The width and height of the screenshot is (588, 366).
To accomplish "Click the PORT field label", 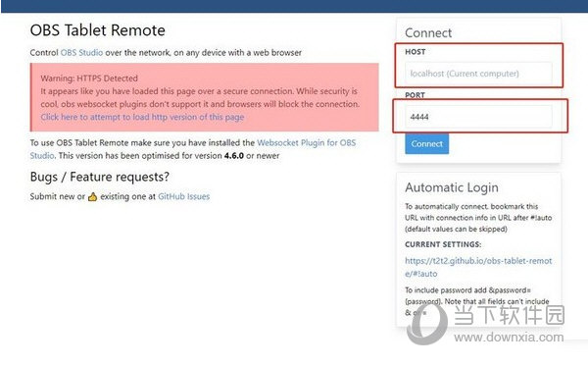I will (415, 95).
